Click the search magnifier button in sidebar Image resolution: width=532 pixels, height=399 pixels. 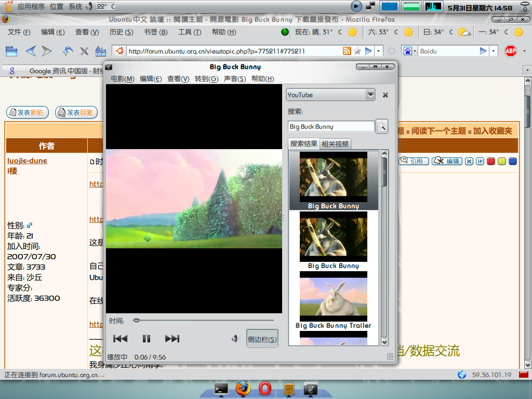tap(382, 127)
